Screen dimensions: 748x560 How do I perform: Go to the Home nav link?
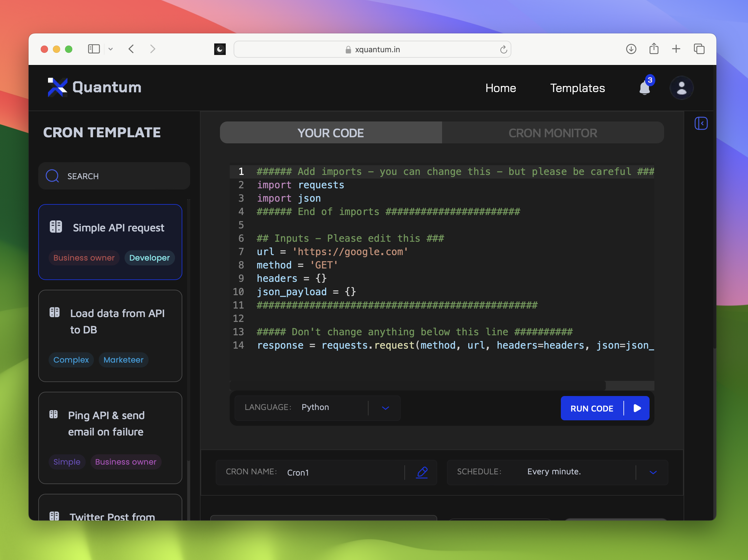[500, 88]
